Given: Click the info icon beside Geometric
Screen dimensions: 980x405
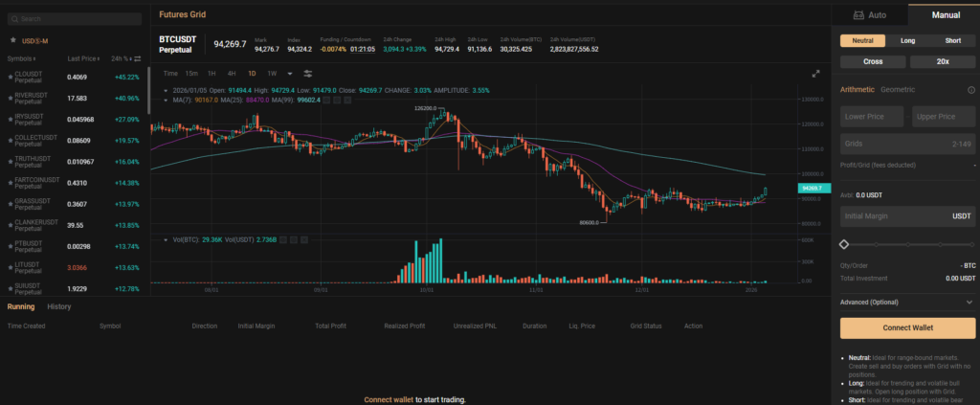Looking at the screenshot, I should 970,90.
